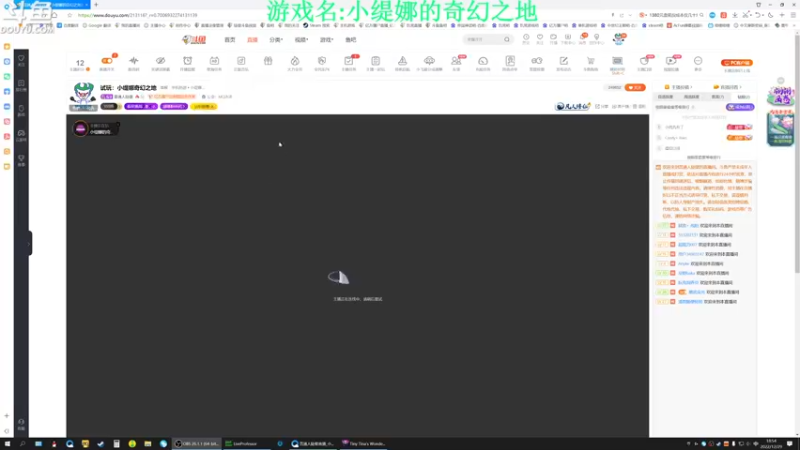Click the first purple tag pill under title

pos(141,107)
